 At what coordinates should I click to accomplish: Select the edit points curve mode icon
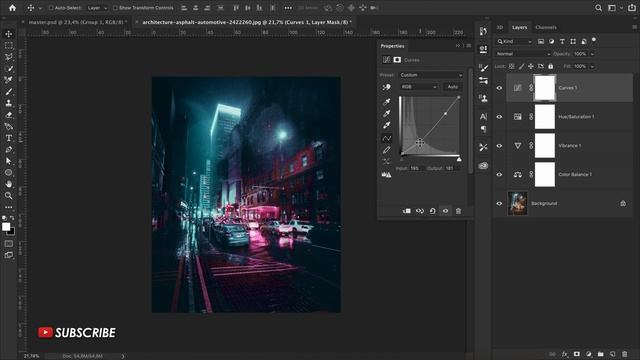[x=386, y=138]
